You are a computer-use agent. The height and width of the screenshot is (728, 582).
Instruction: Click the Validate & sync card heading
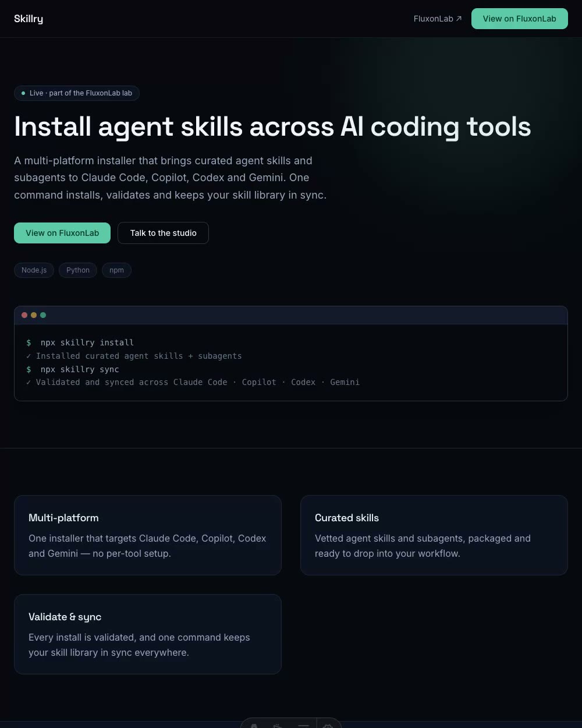(x=65, y=617)
